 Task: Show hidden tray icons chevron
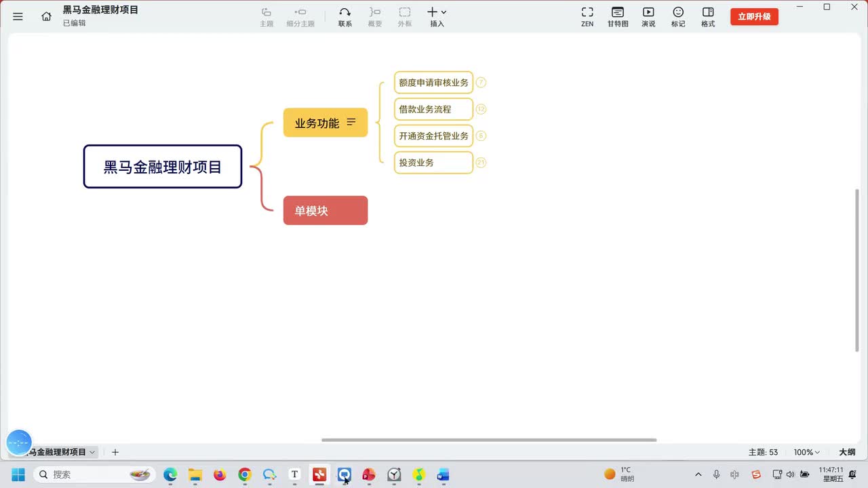point(698,474)
